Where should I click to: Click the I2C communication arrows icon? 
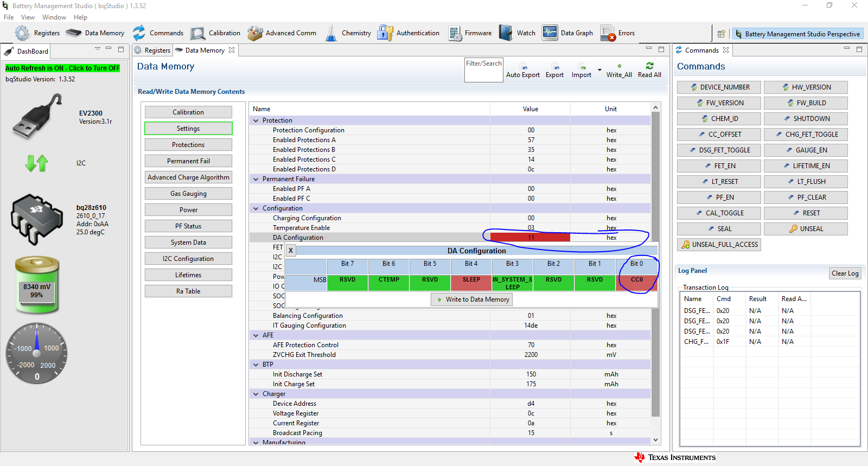point(37,163)
